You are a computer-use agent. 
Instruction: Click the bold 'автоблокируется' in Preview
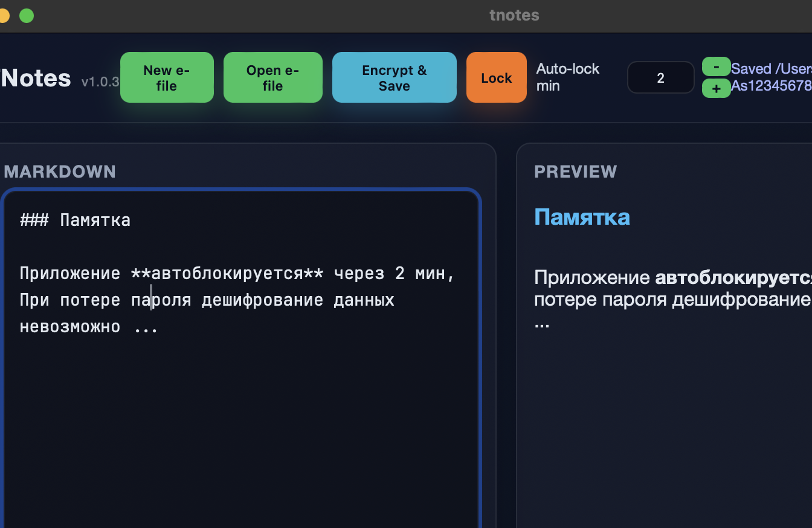click(x=733, y=277)
